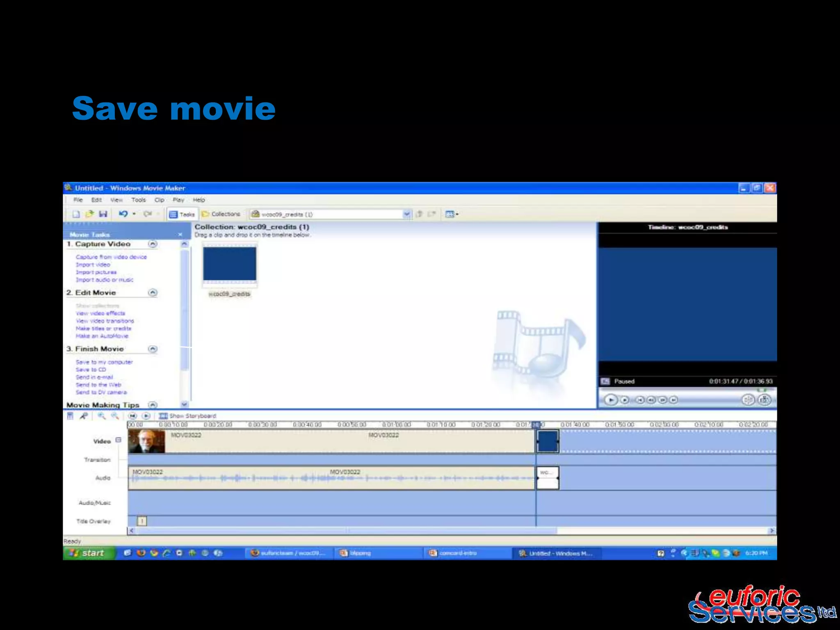Click the New Collection Folder icon
This screenshot has height=630, width=840.
pyautogui.click(x=431, y=214)
